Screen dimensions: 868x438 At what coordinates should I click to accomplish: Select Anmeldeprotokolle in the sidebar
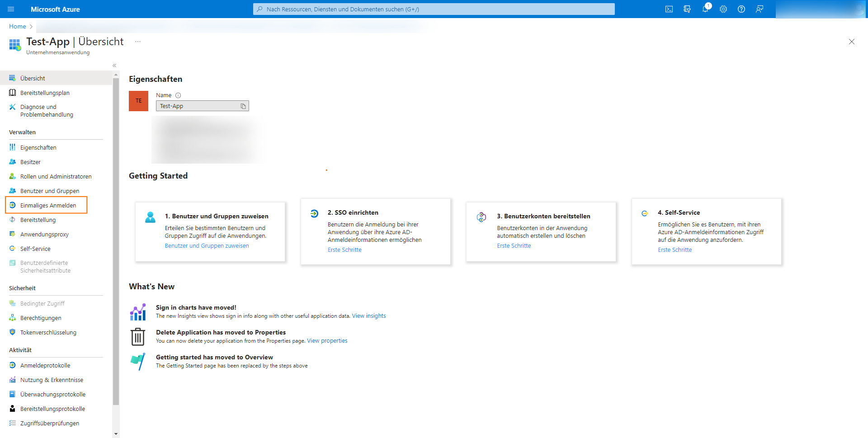point(45,365)
